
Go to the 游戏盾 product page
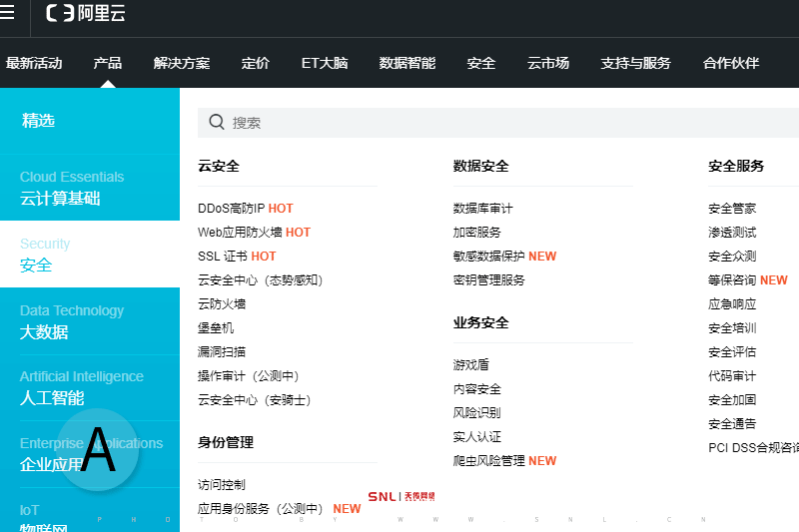point(470,365)
